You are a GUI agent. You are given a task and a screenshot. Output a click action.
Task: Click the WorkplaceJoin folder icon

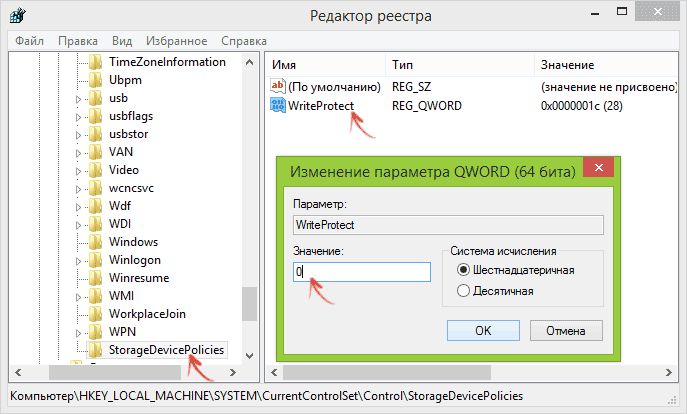pos(96,314)
